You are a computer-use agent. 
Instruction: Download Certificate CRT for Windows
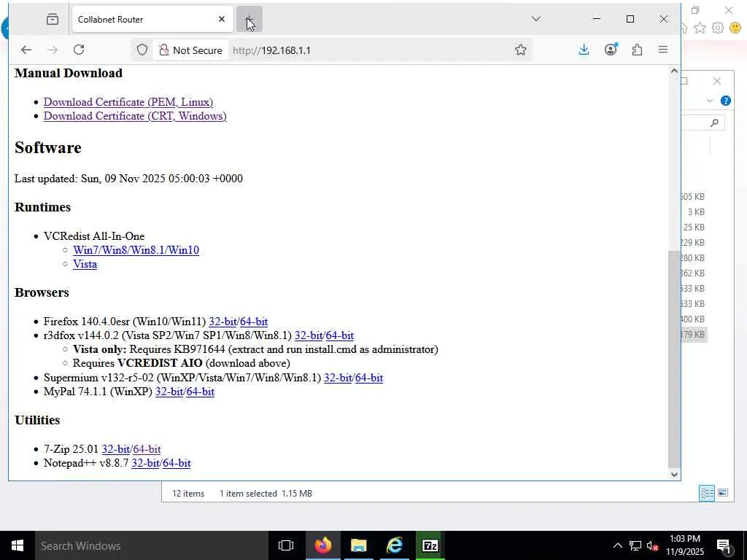pyautogui.click(x=135, y=116)
